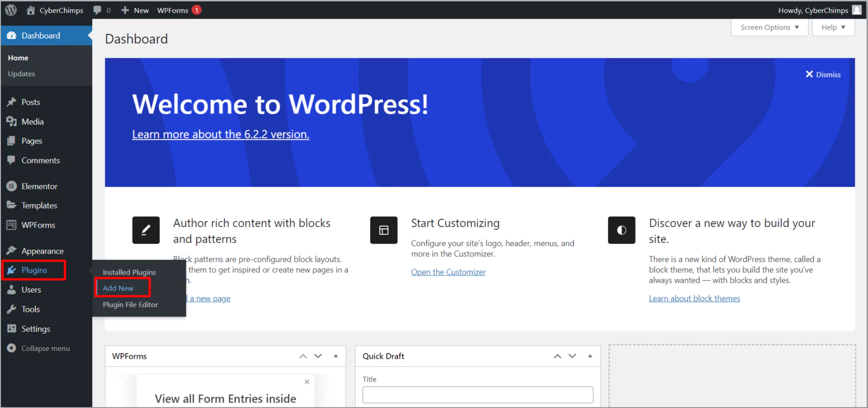Choose Installed Plugins from flyout
Image resolution: width=868 pixels, height=408 pixels.
click(x=129, y=272)
